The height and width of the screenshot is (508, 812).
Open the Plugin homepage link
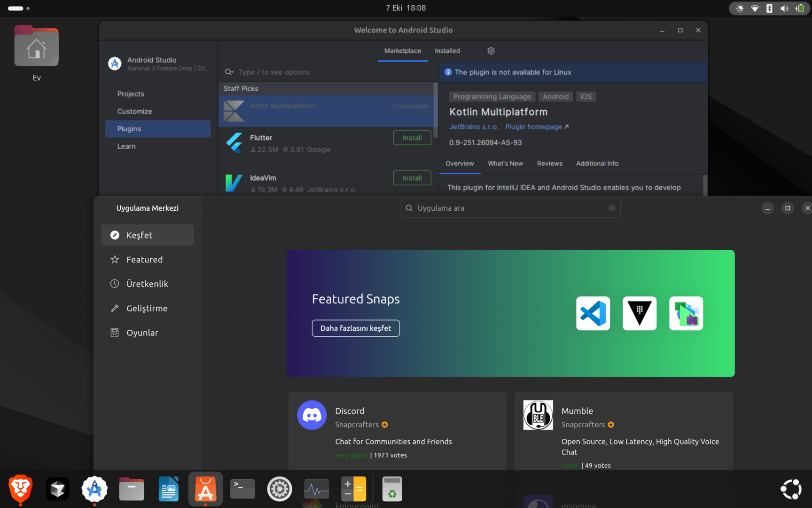click(537, 127)
